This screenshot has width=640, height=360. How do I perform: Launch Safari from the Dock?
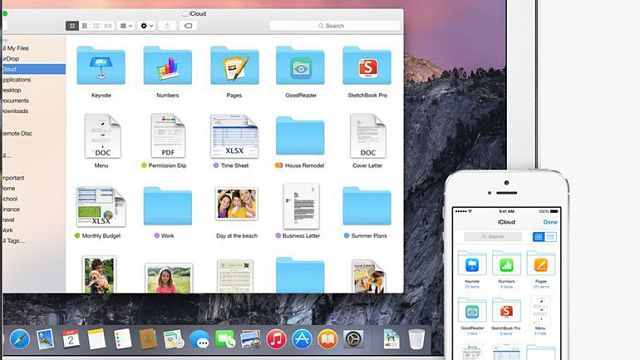[x=20, y=339]
